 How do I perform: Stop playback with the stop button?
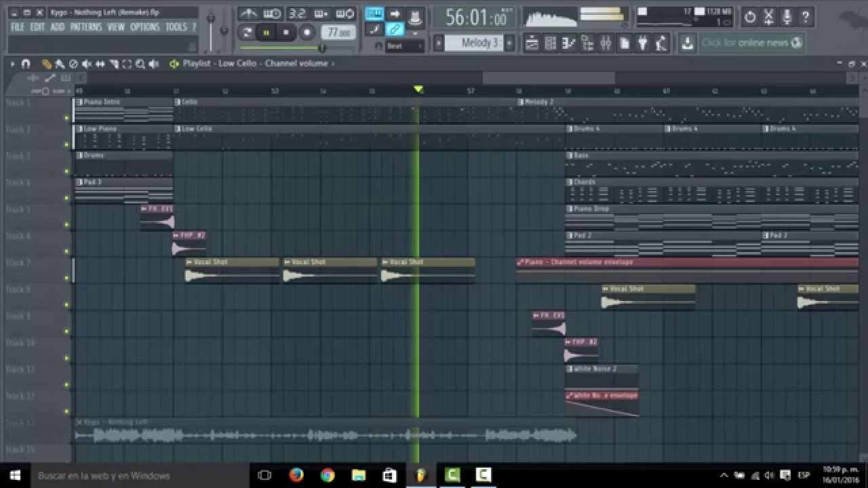point(285,33)
